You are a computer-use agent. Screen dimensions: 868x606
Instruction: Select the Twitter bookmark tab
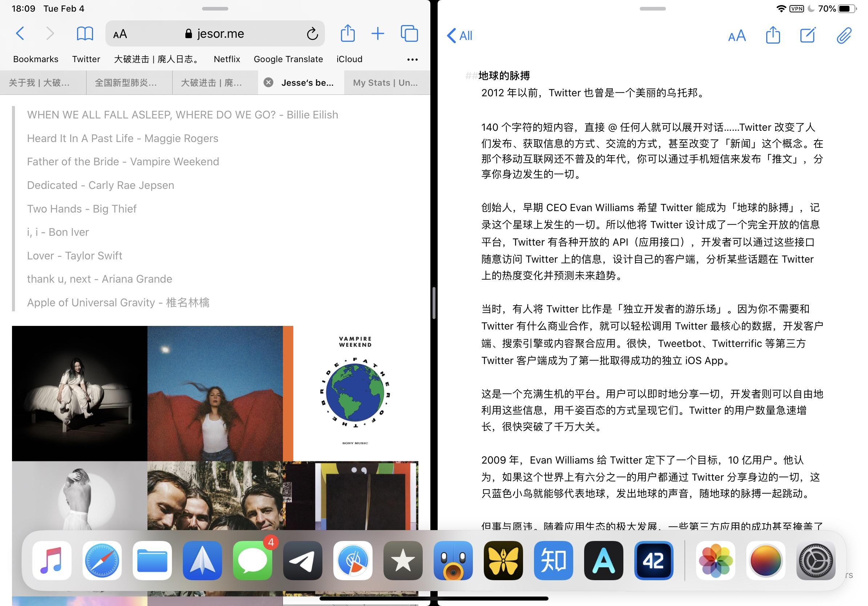click(87, 59)
